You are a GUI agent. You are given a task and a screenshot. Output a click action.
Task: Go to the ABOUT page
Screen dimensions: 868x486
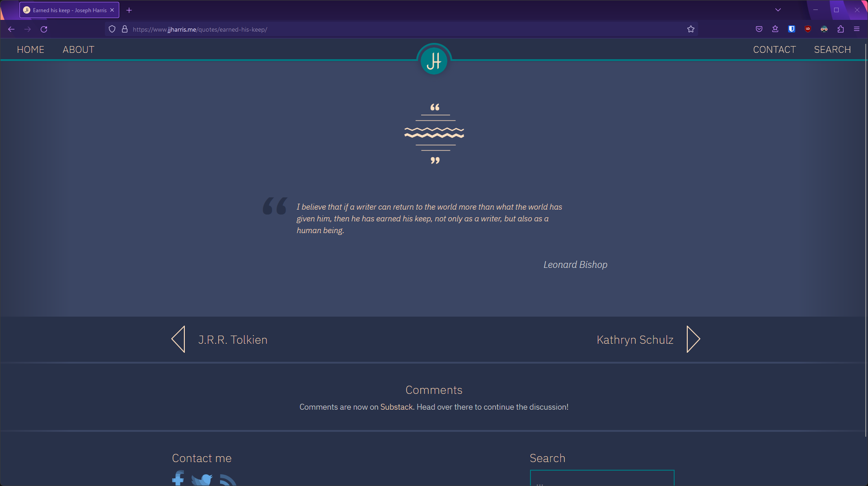pos(78,50)
